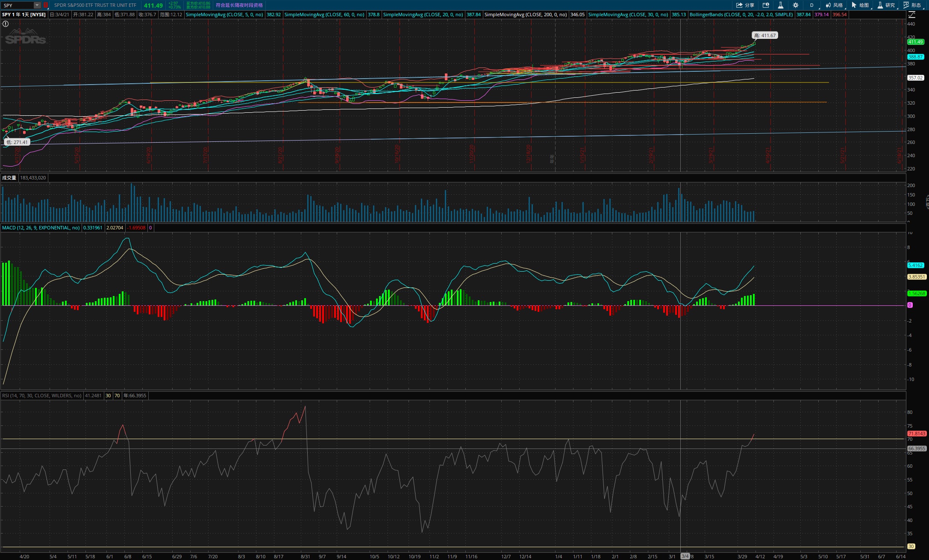Click the SimpleMovingAvg (CLOSE, 20, 0, no) label
The image size is (929, 560).
(423, 15)
